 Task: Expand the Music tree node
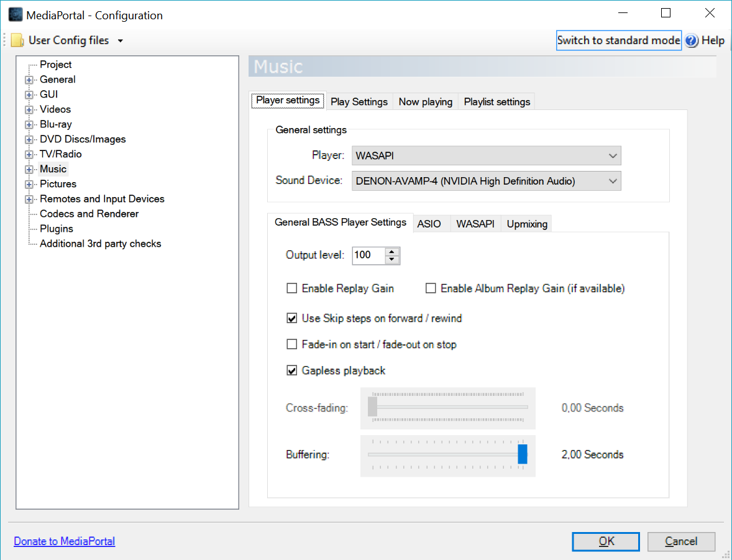29,168
